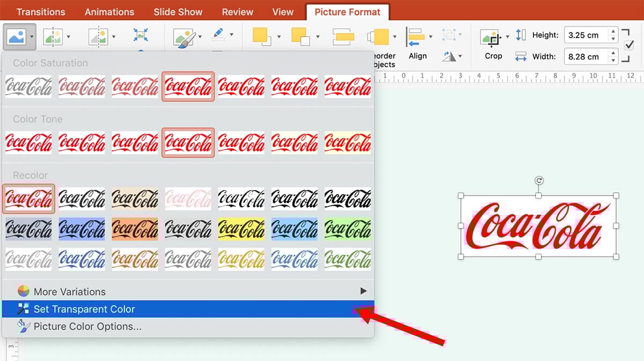Image resolution: width=644 pixels, height=361 pixels.
Task: Click the Reorder Objects icon
Action: (x=379, y=37)
